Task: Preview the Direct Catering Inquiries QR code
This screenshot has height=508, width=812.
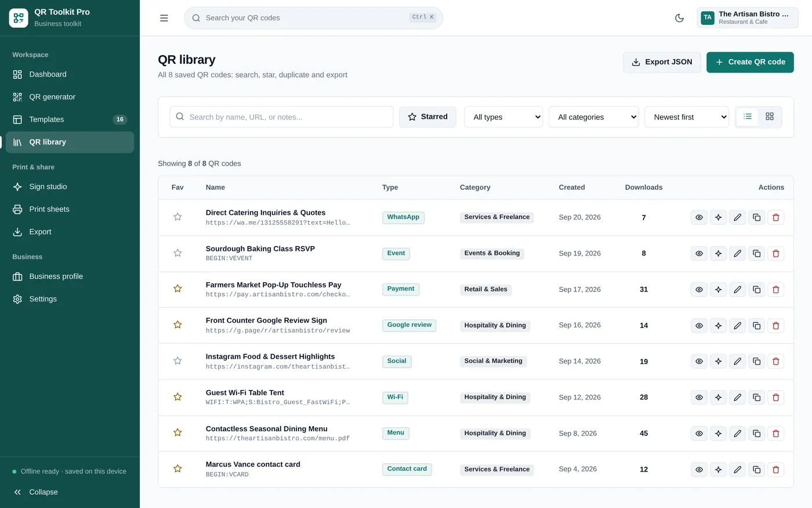Action: [699, 218]
